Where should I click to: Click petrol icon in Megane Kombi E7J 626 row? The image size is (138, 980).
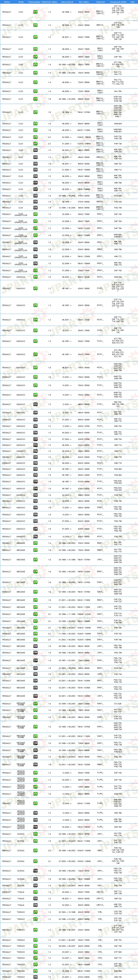(35, 704)
